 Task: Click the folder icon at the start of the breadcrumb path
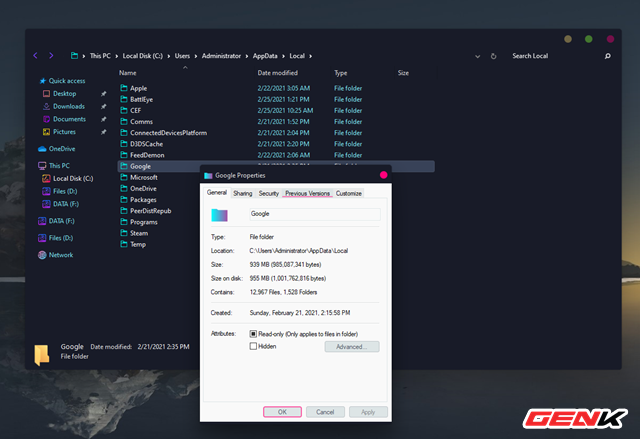[x=74, y=55]
